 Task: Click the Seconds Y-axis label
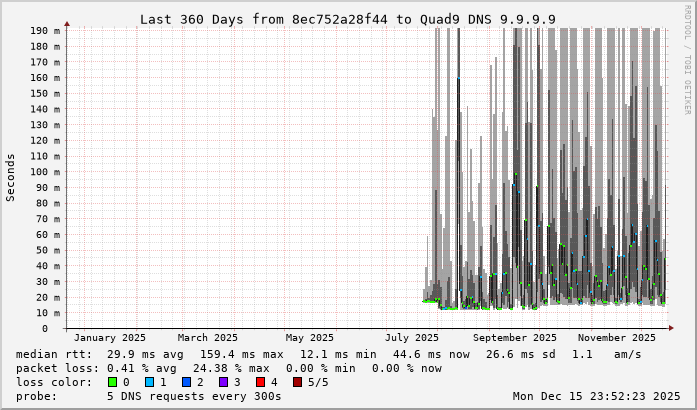pos(11,177)
